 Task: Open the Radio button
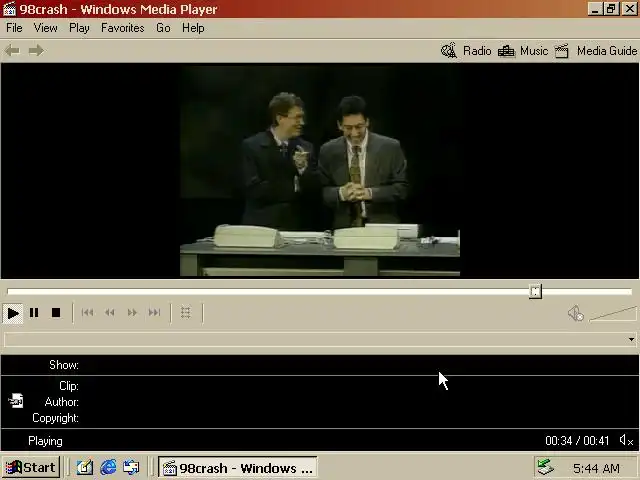(466, 51)
